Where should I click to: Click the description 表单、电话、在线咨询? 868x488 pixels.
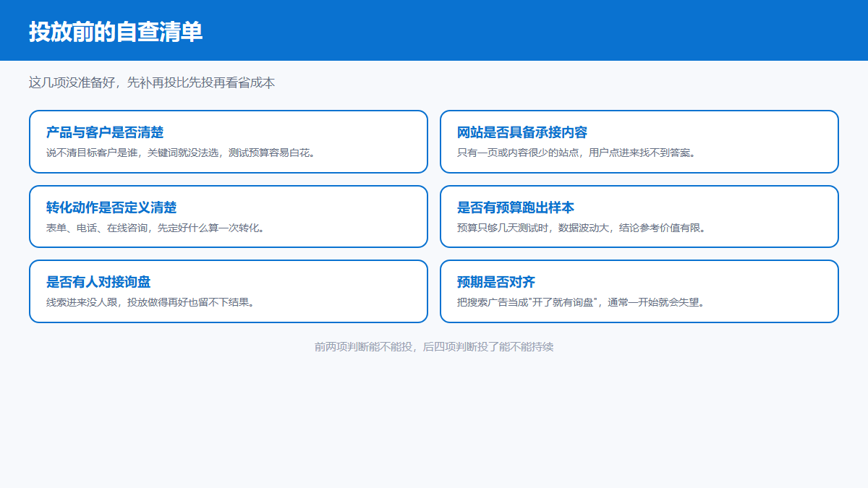[157, 228]
